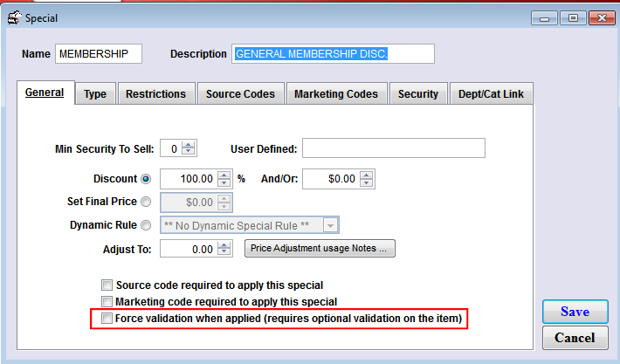Click the Save button
Screen dimensions: 620x364
pyautogui.click(x=575, y=312)
